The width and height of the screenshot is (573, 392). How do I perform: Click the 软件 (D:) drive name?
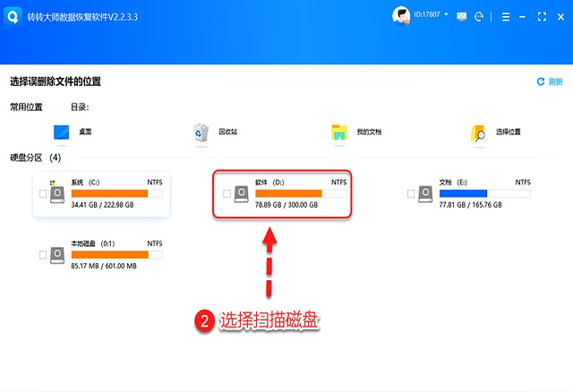(269, 183)
